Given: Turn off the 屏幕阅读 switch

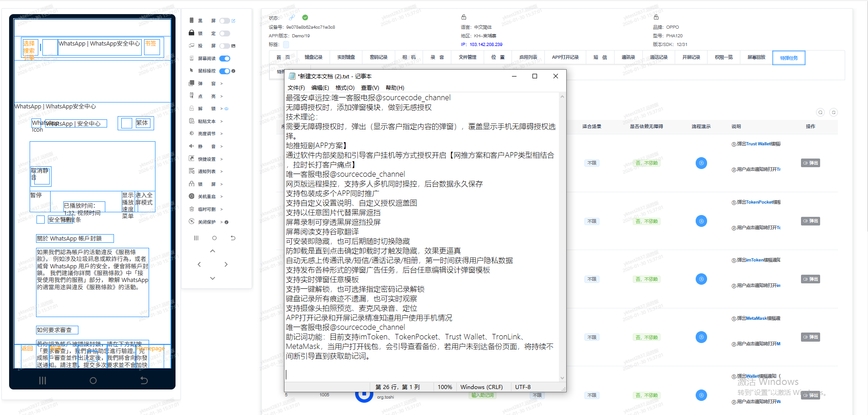Looking at the screenshot, I should point(224,59).
